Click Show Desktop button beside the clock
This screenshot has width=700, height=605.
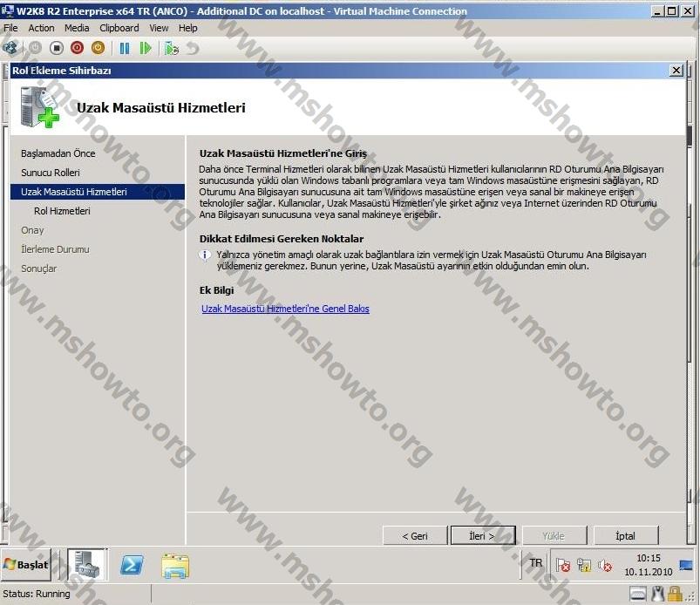[x=686, y=565]
